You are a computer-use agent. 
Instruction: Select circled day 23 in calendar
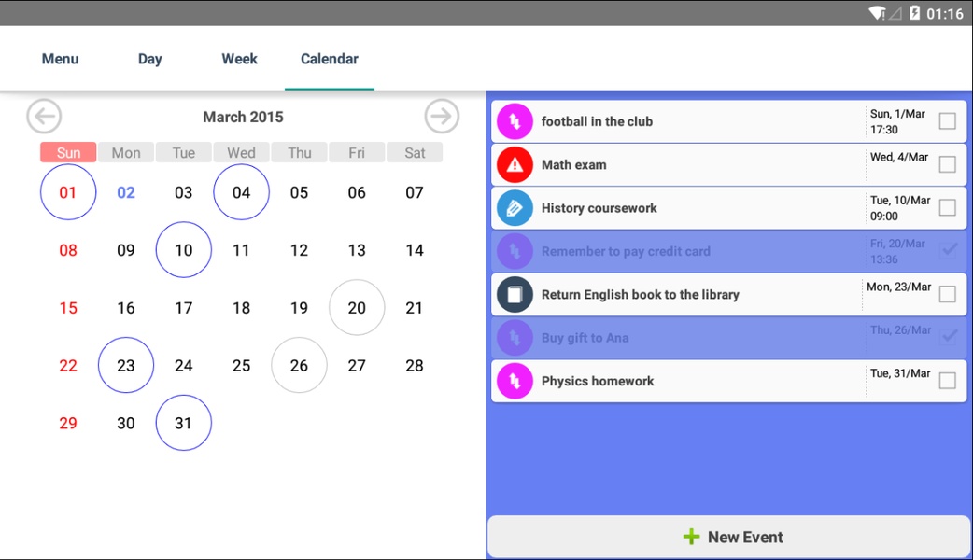coord(126,365)
